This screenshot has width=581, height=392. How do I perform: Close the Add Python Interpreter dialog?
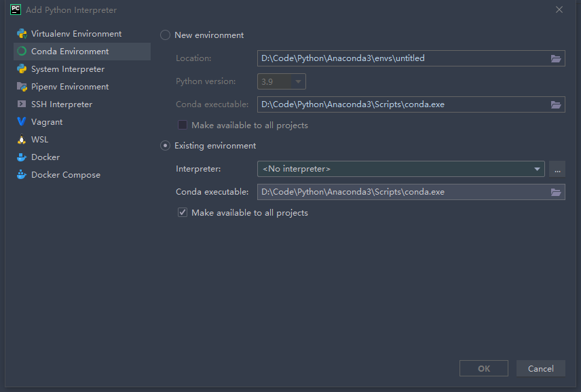559,9
